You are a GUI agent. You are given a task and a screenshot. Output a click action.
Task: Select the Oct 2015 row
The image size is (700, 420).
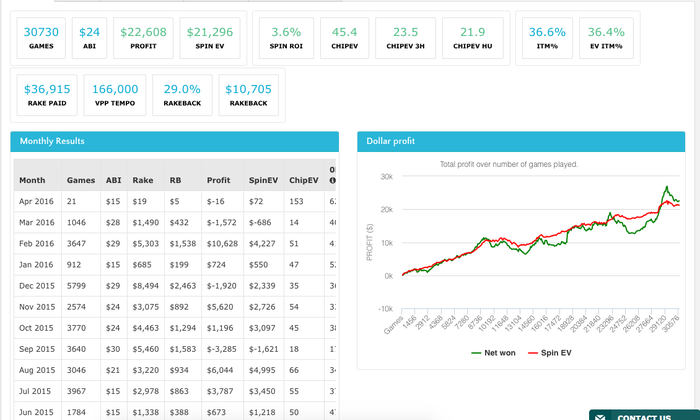point(175,328)
